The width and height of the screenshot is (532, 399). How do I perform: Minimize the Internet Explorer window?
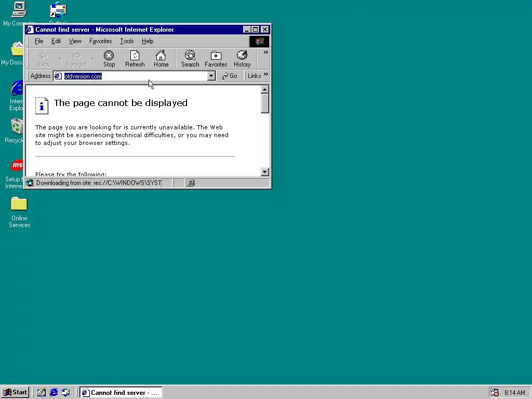[247, 30]
